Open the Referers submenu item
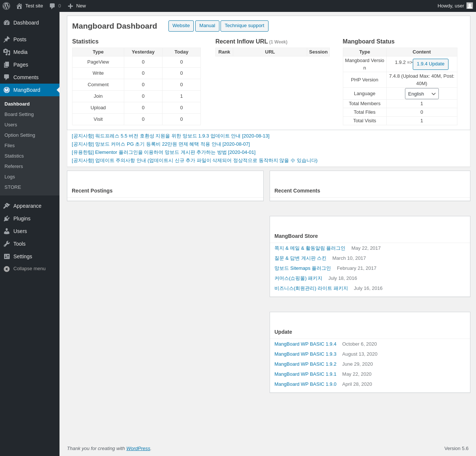 [14, 166]
